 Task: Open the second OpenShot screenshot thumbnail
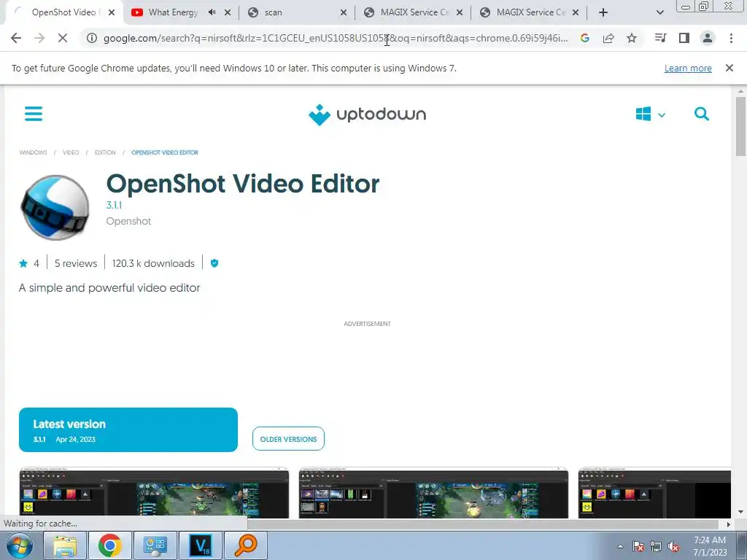pos(433,492)
